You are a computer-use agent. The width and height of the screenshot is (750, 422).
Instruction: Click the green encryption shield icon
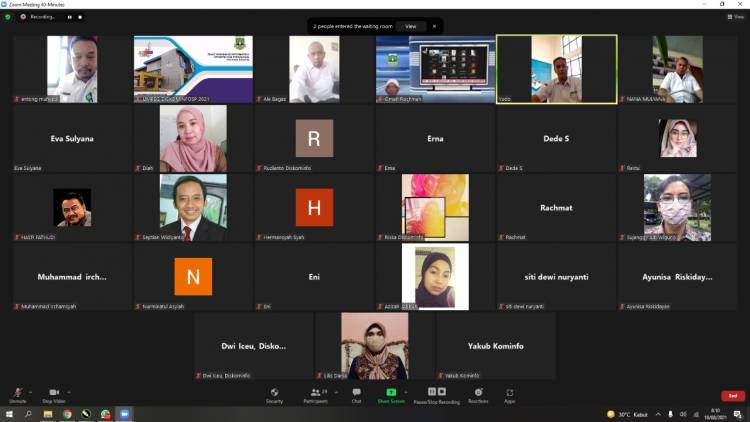8,17
